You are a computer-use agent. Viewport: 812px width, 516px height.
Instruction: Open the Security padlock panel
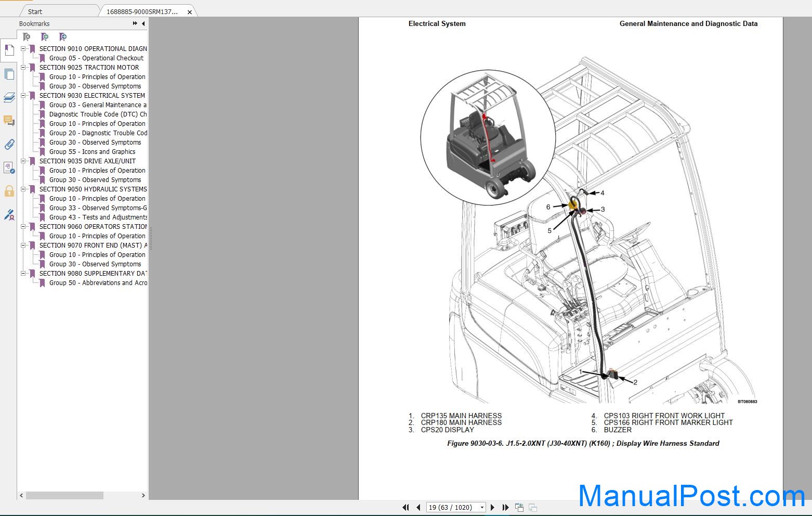click(9, 191)
